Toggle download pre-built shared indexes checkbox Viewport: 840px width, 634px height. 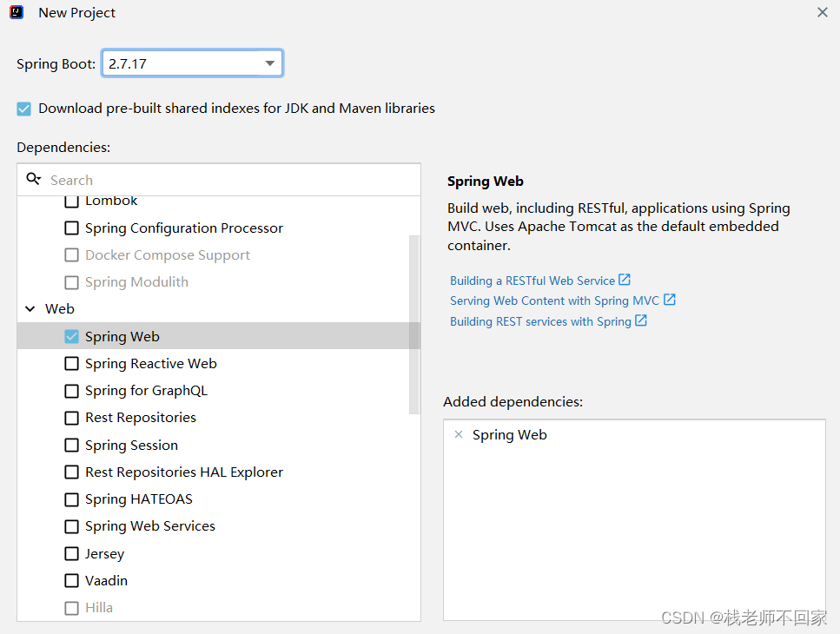(23, 109)
